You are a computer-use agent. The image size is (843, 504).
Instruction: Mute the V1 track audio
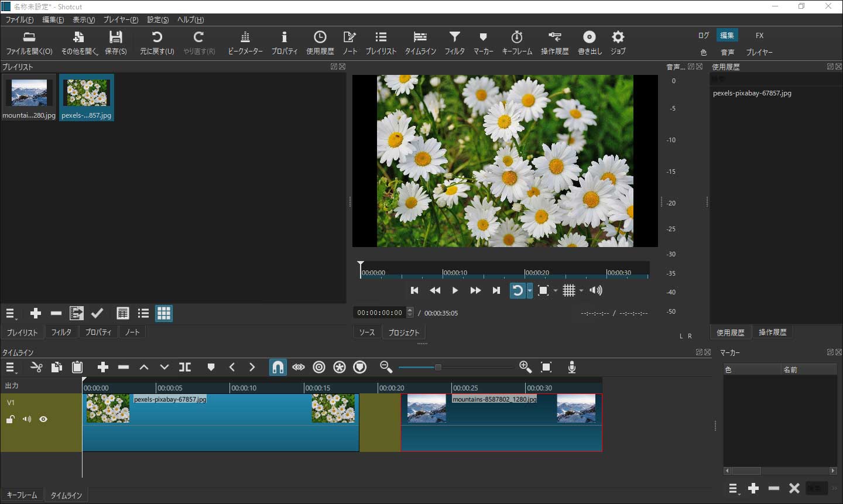click(27, 419)
